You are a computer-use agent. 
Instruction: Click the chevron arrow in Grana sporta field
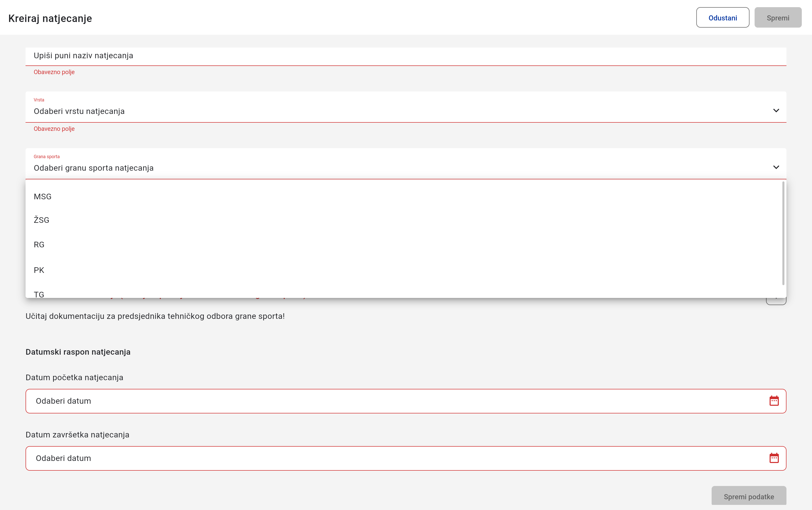click(776, 167)
